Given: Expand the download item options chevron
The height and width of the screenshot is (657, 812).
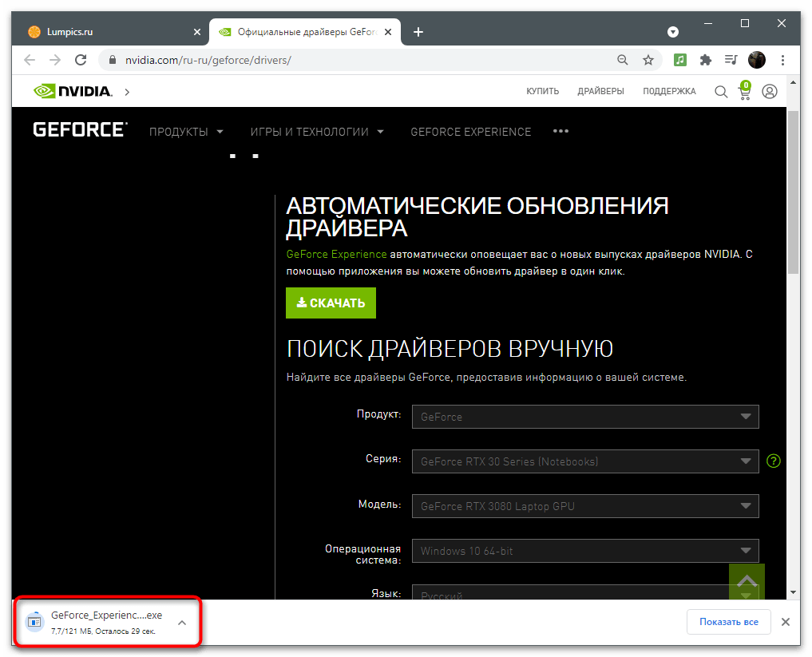Looking at the screenshot, I should 182,623.
